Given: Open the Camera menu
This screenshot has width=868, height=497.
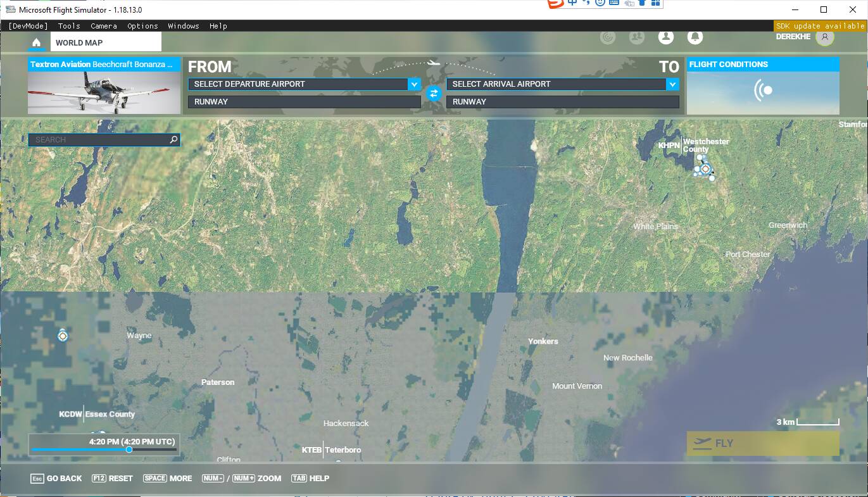Looking at the screenshot, I should click(x=103, y=26).
